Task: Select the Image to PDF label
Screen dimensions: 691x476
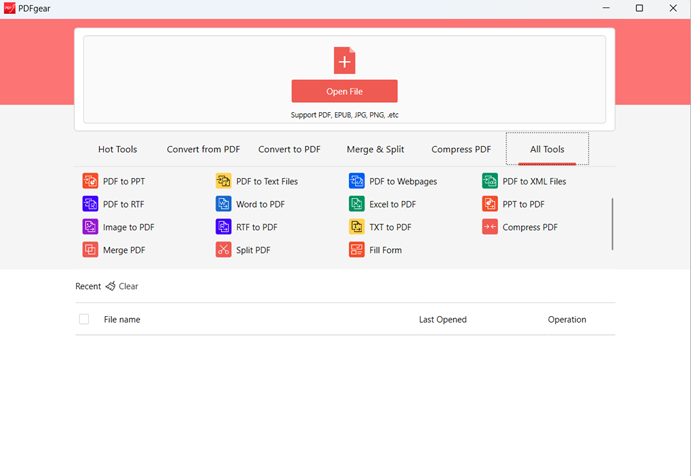Action: pos(129,227)
